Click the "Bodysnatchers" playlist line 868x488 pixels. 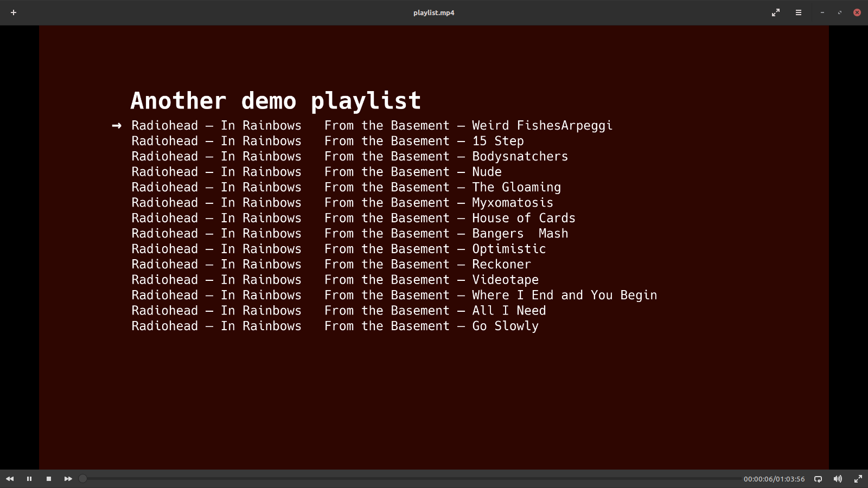(350, 157)
